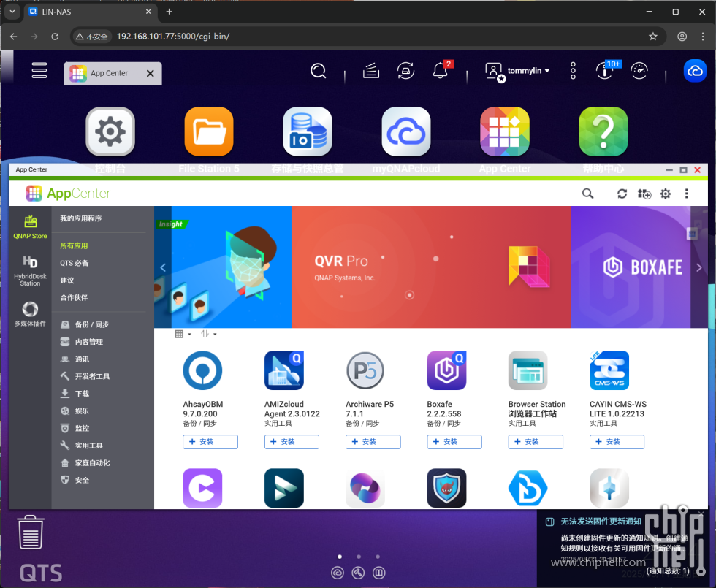Select multimedia add-ons (多媒体插件) in sidebar
The height and width of the screenshot is (588, 716).
[30, 314]
